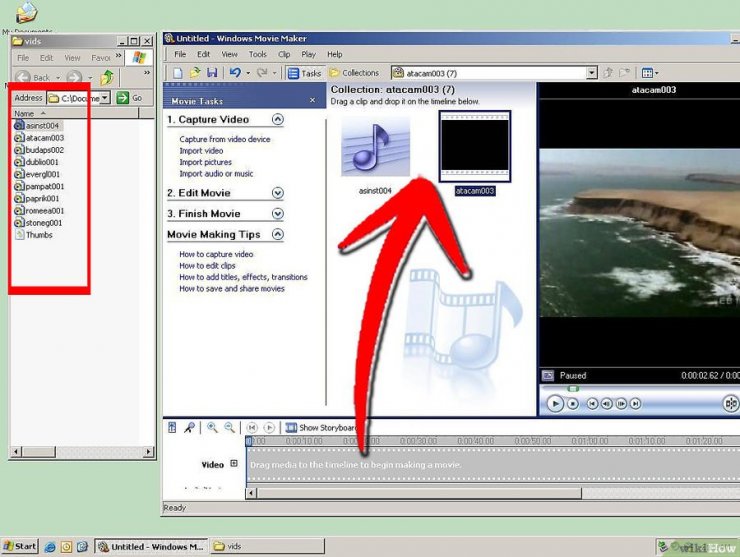
Task: Click the Stop button in preview monitor
Action: [x=572, y=404]
